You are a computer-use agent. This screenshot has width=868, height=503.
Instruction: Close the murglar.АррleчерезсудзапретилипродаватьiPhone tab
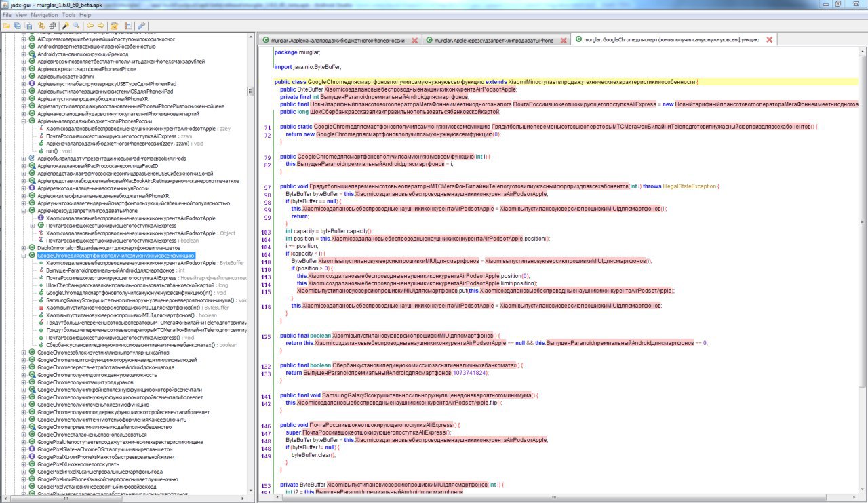point(564,40)
